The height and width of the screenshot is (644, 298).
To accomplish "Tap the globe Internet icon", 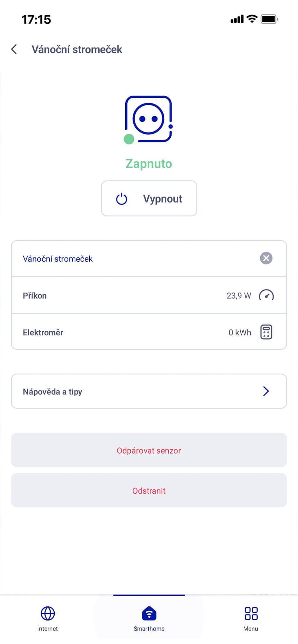I will tap(48, 613).
